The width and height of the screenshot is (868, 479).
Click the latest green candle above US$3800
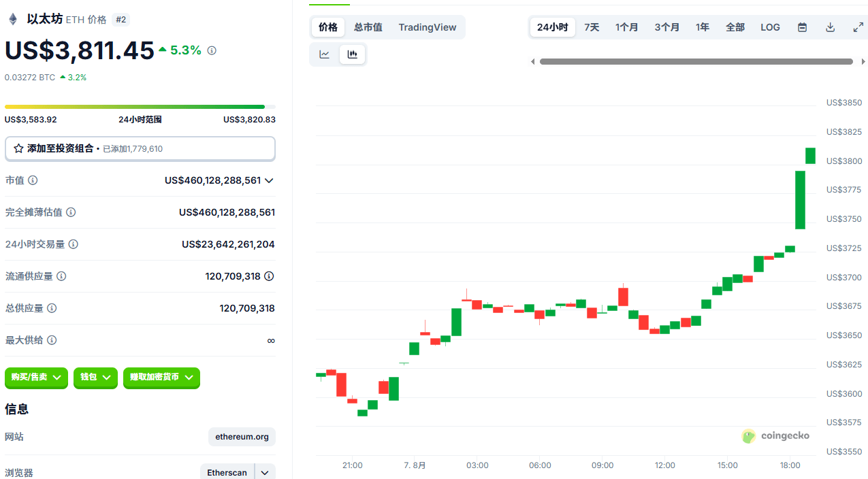coord(810,155)
